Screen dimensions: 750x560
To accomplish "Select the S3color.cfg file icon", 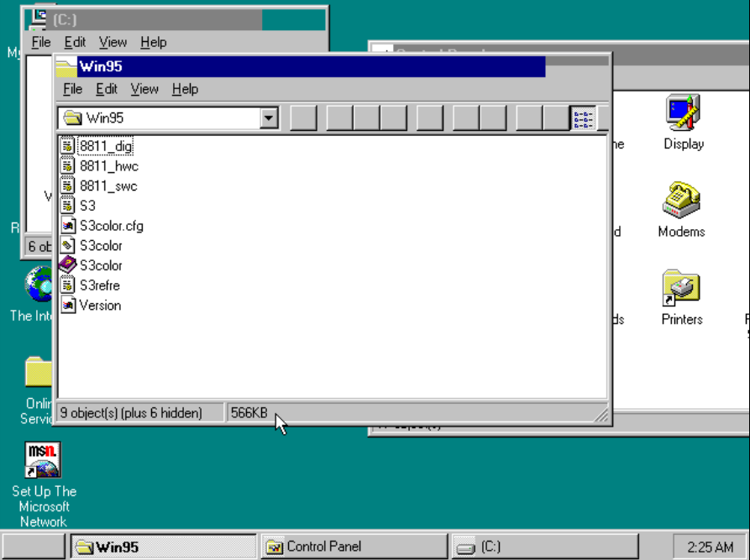I will click(x=67, y=226).
